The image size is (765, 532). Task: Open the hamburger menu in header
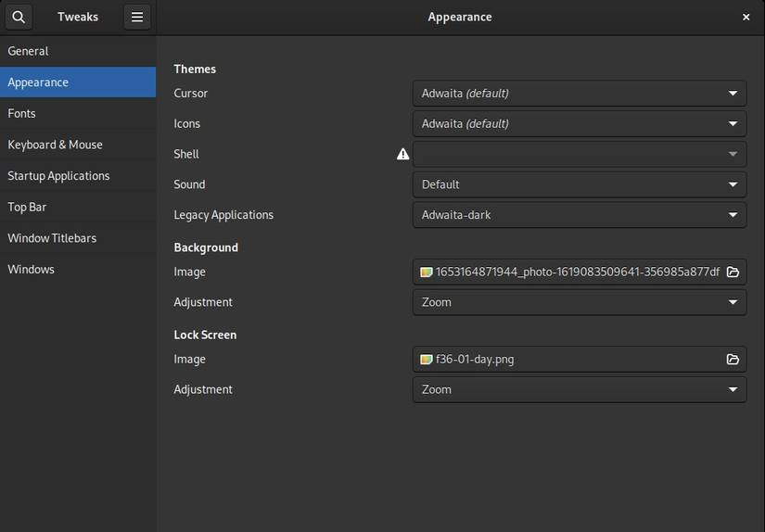coord(137,17)
